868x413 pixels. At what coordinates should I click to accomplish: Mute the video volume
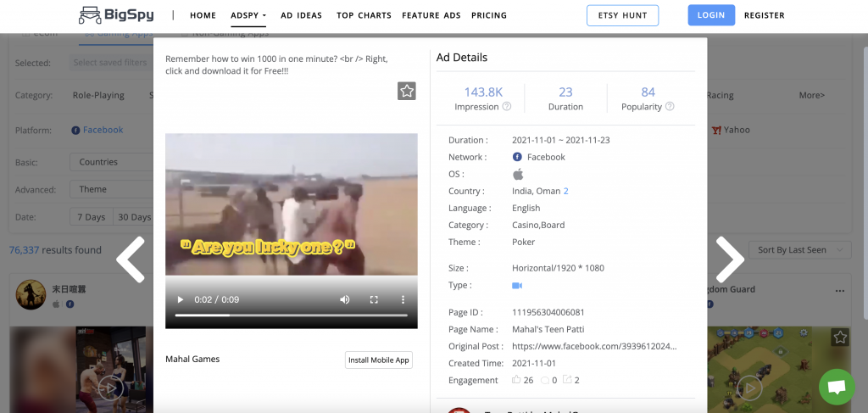[x=345, y=299]
